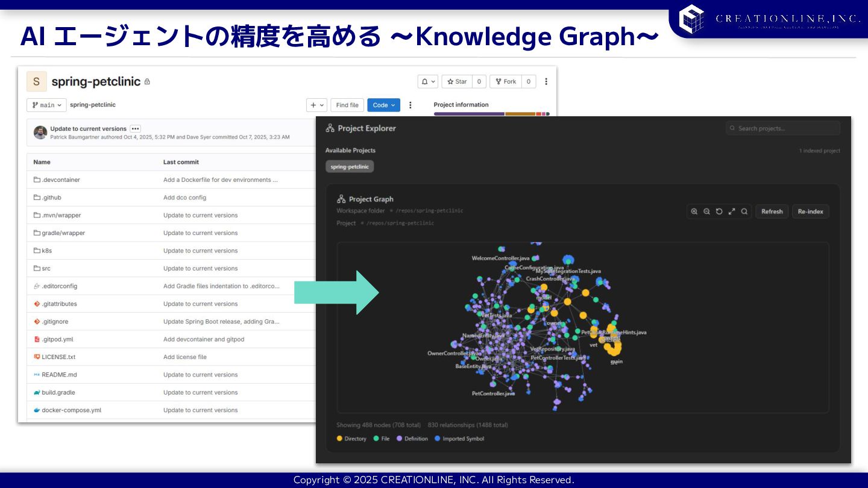Toggle the Imported Symbol legend entry
The image size is (868, 488).
(x=459, y=439)
